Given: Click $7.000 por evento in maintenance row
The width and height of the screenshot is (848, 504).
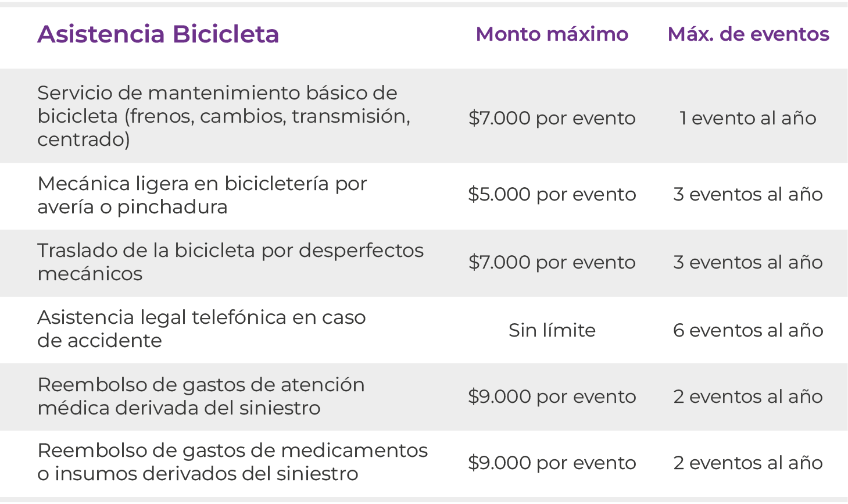Looking at the screenshot, I should (552, 118).
